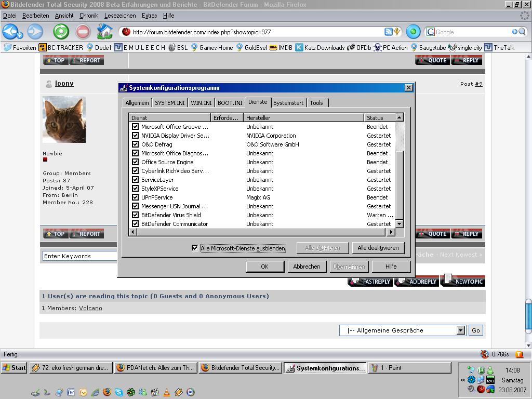This screenshot has width=532, height=399.
Task: Uncheck StyleXPService checkbox
Action: coord(136,188)
